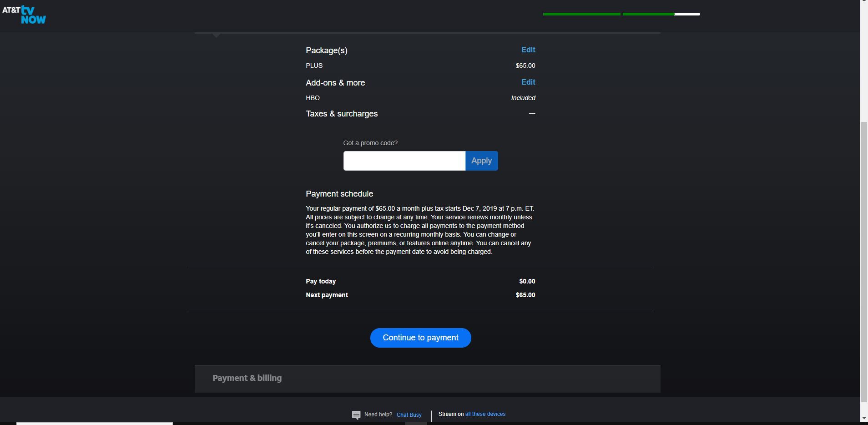This screenshot has height=425, width=868.
Task: Click the 'Package(s)' heading
Action: pos(326,51)
